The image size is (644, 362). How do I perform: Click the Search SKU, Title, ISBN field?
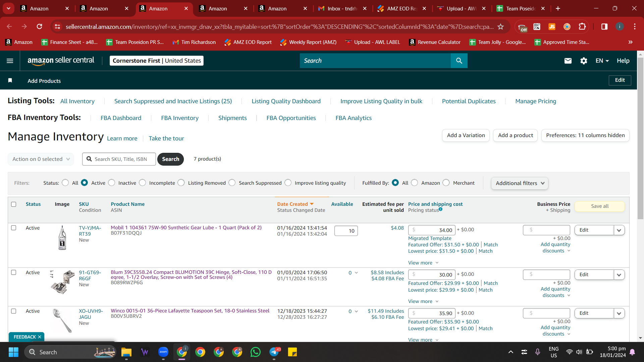(119, 159)
